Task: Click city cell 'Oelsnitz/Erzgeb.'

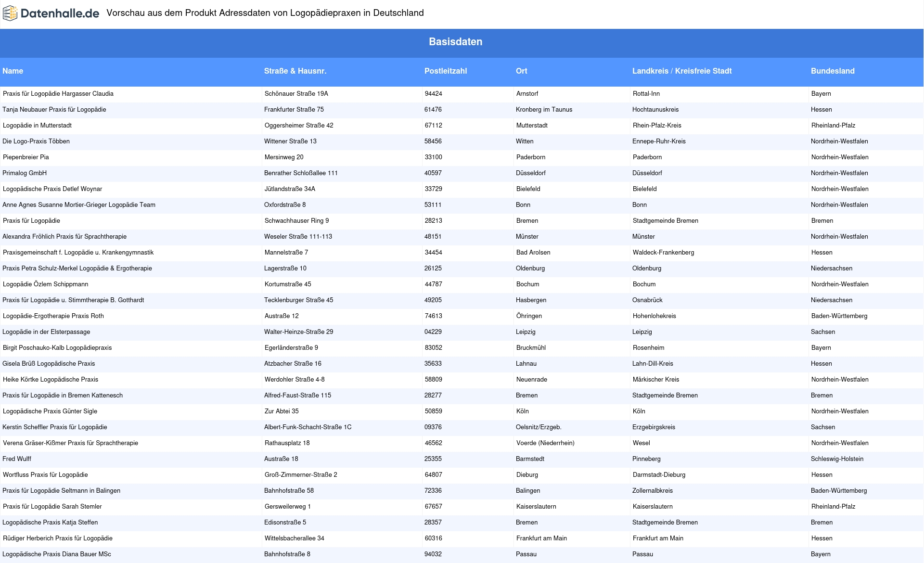Action: 539,427
